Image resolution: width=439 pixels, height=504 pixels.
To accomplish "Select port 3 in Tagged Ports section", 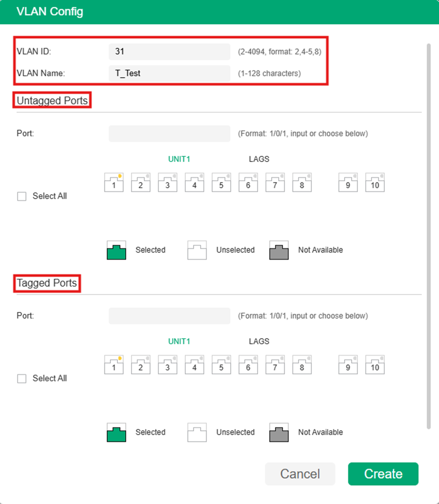I will coord(167,365).
